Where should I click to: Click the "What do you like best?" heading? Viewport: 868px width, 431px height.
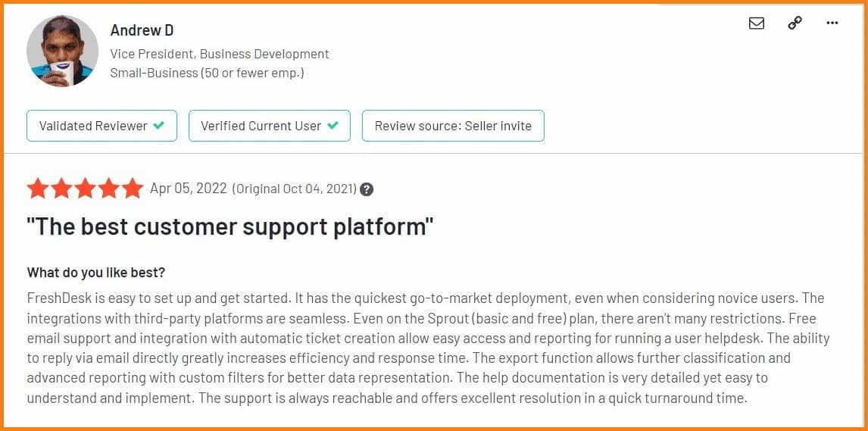coord(96,273)
